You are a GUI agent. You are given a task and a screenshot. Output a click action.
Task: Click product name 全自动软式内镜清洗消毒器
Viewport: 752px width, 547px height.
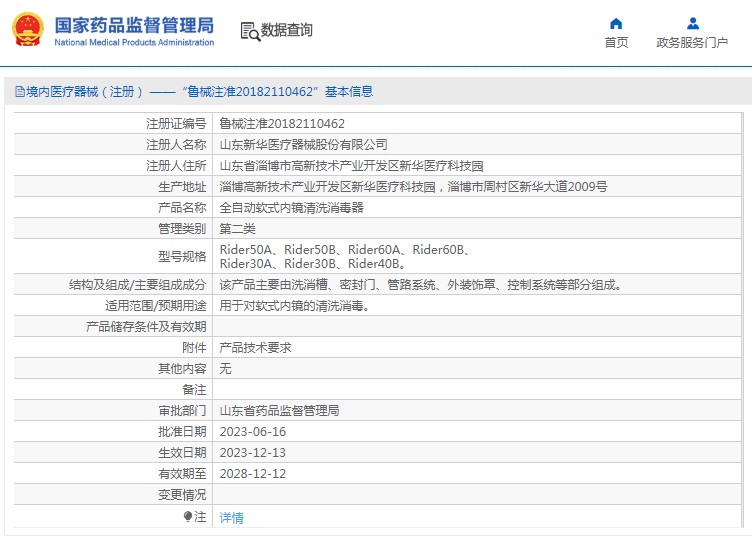291,208
